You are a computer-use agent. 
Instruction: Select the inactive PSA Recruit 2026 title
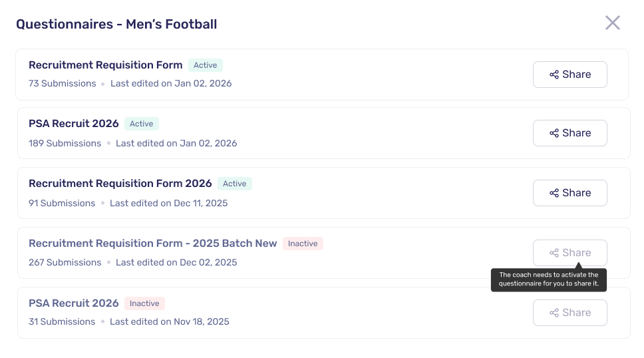(74, 303)
